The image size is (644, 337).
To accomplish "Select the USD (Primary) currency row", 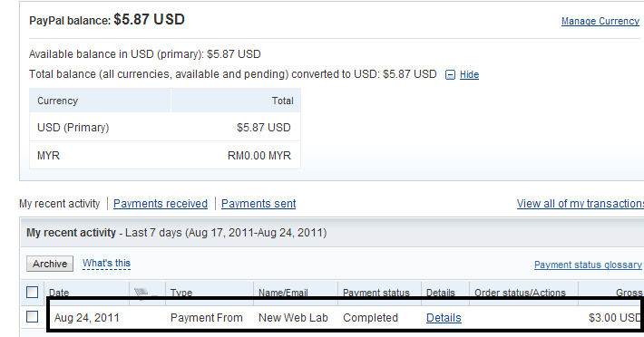I will [x=165, y=127].
